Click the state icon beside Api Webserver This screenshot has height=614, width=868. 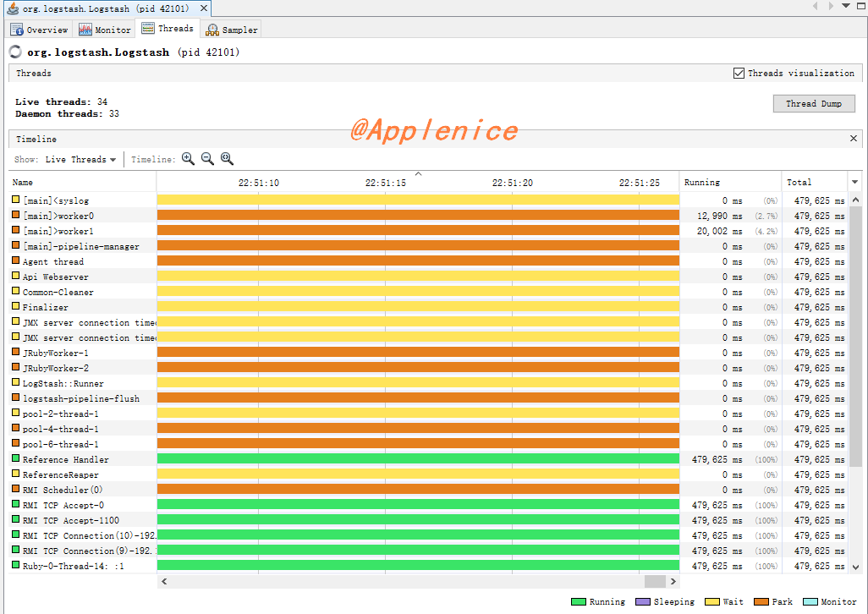(x=16, y=276)
